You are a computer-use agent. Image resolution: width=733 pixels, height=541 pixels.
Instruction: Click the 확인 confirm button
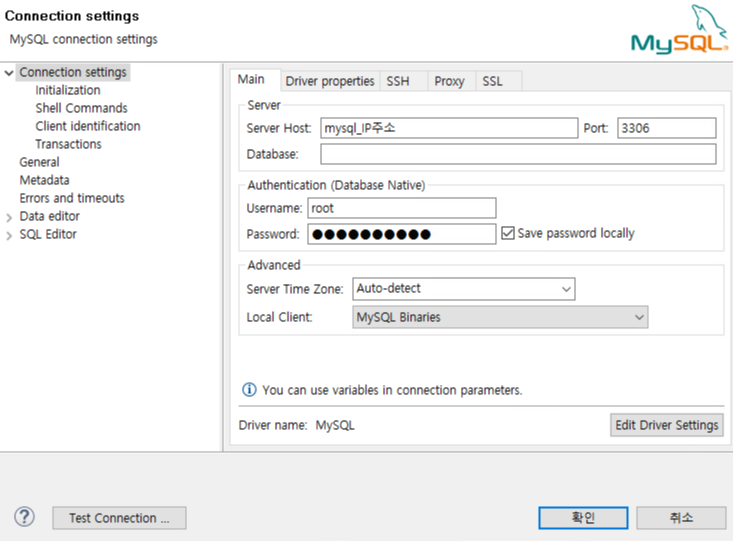pos(583,518)
